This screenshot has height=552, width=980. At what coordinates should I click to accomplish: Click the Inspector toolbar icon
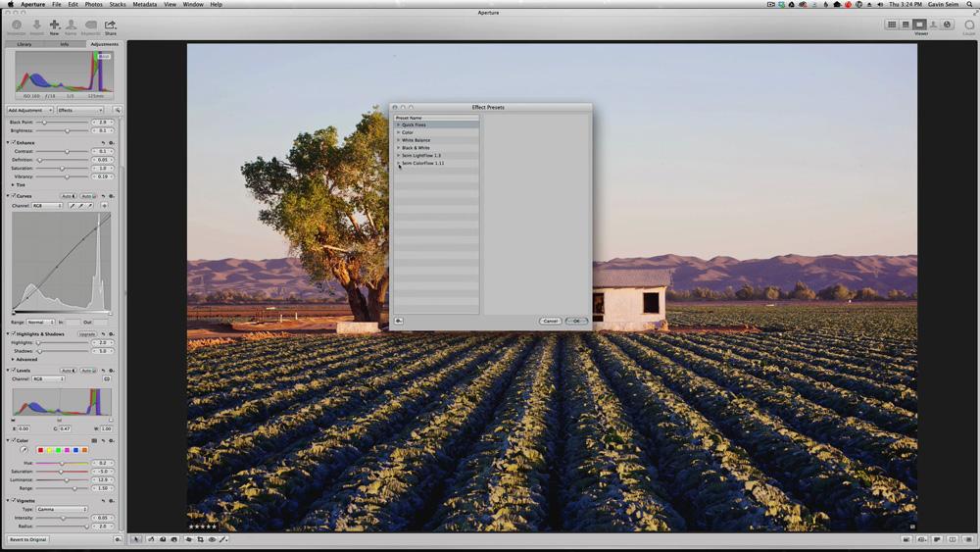16,25
